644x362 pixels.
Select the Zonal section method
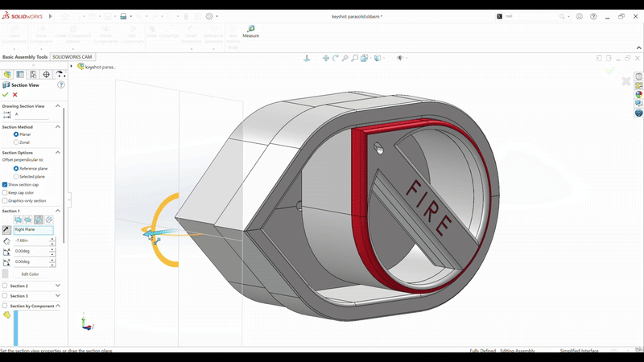17,142
